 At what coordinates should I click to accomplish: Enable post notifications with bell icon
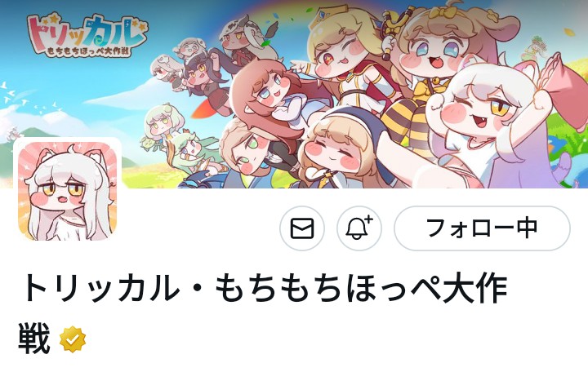(359, 228)
